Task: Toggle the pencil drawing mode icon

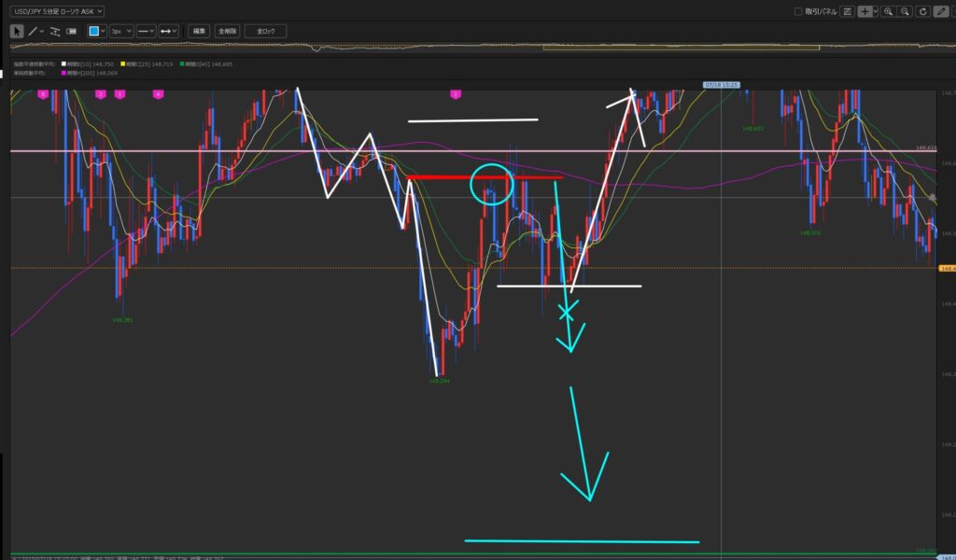Action: 941,11
